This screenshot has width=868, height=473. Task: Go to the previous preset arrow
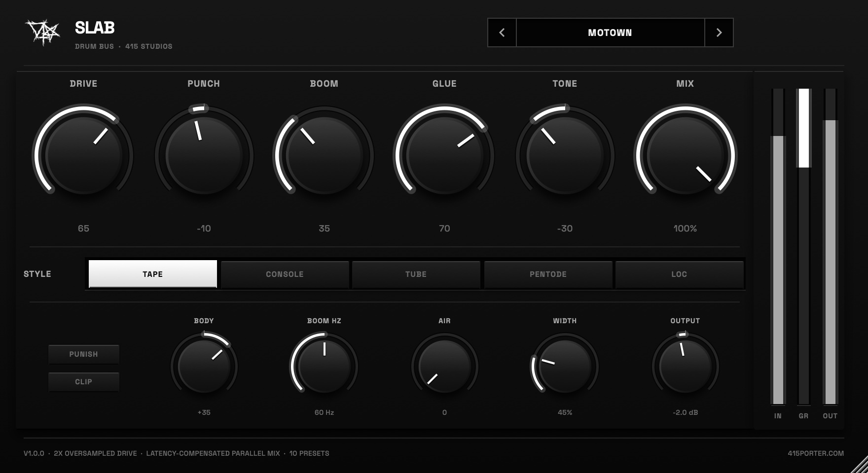502,33
